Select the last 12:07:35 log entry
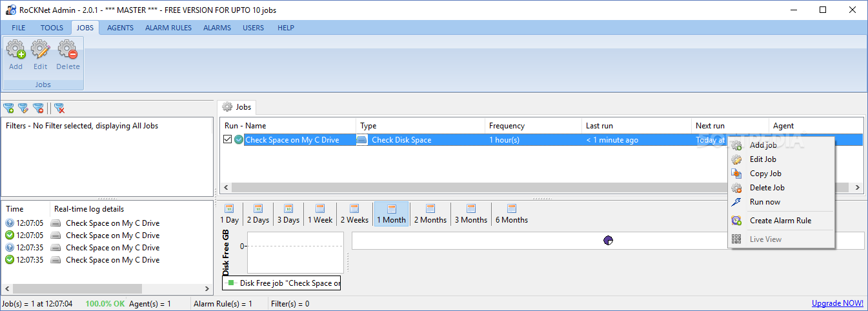The image size is (868, 311). [107, 260]
